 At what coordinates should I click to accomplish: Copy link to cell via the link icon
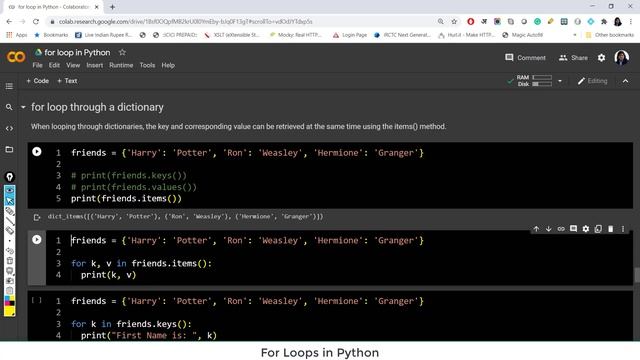click(x=561, y=229)
